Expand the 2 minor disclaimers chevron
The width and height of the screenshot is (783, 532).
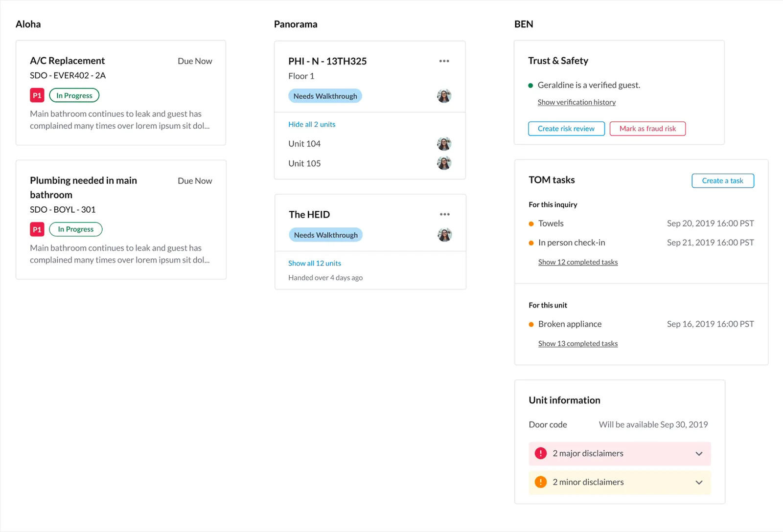pos(699,482)
